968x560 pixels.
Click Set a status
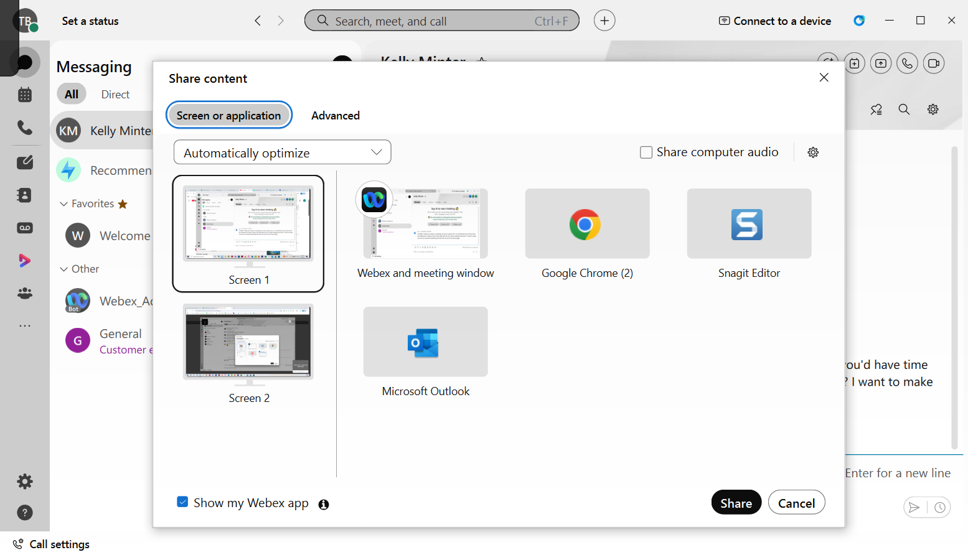pos(90,21)
